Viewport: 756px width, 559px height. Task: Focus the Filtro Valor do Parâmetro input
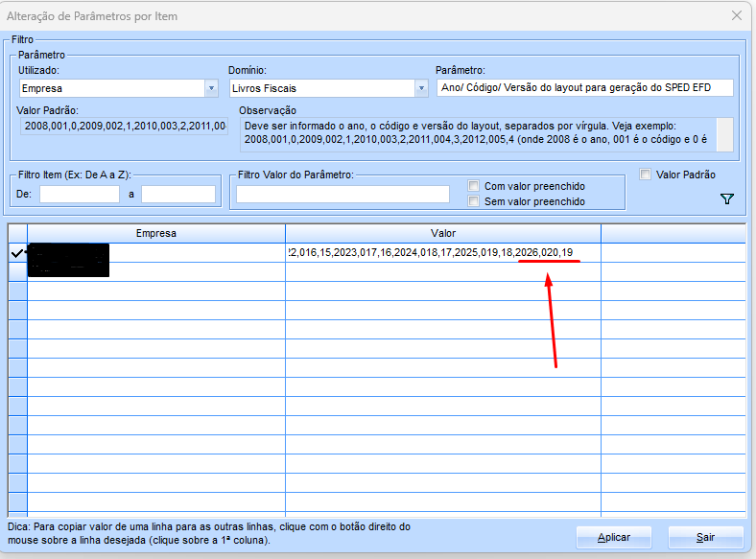(343, 195)
